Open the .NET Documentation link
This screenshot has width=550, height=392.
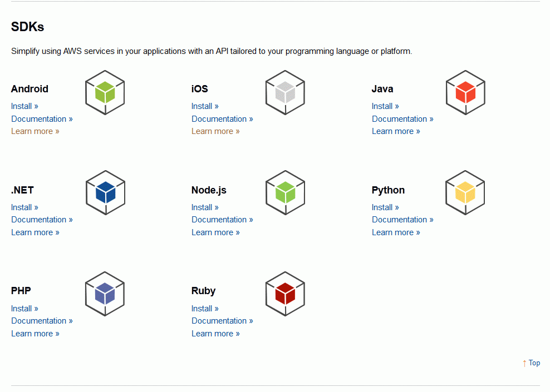42,220
